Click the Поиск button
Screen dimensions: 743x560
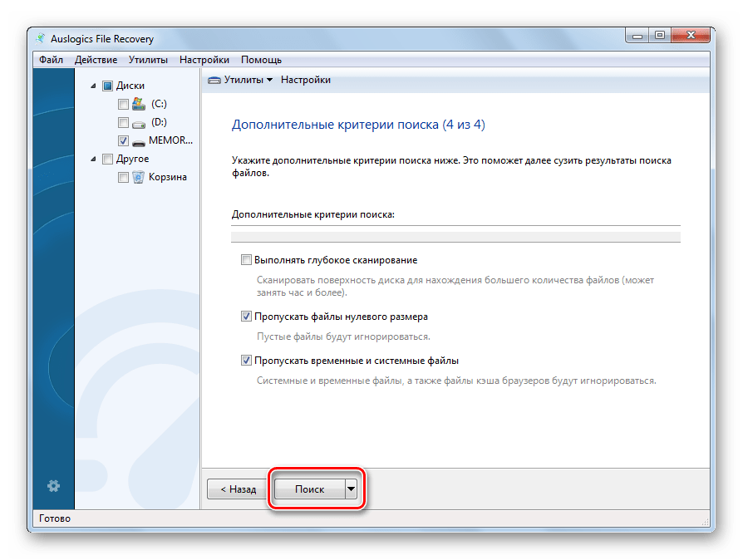(x=310, y=489)
